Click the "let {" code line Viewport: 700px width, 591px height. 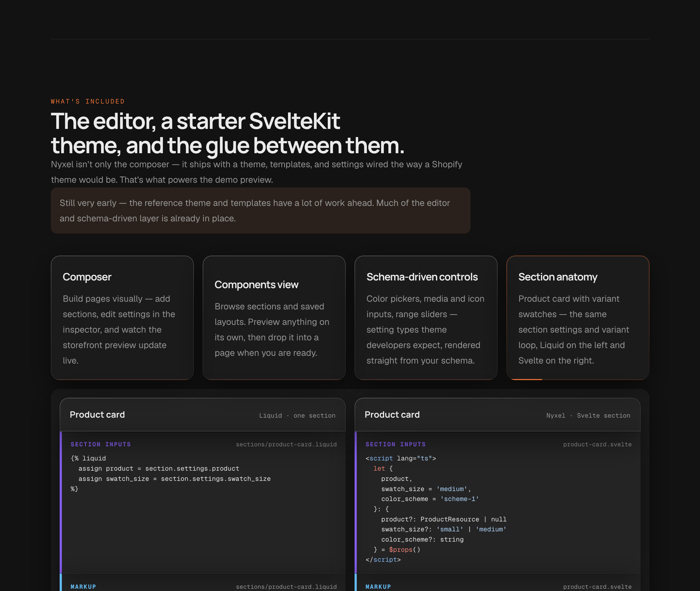(383, 468)
